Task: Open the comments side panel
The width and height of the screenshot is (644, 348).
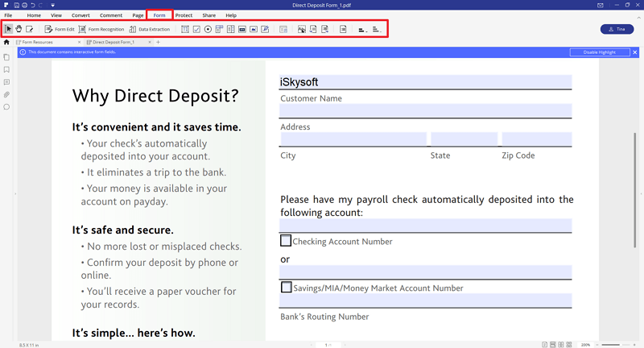Action: 6,82
